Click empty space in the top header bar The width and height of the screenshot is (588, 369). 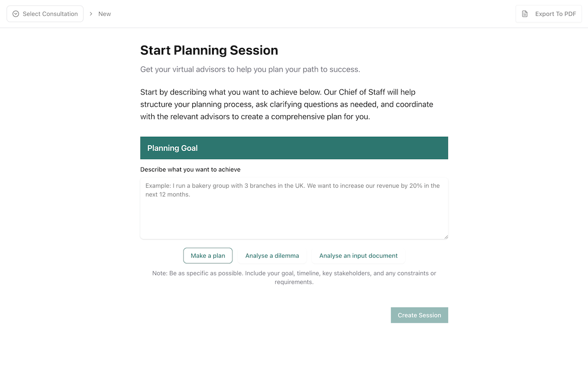click(x=314, y=14)
